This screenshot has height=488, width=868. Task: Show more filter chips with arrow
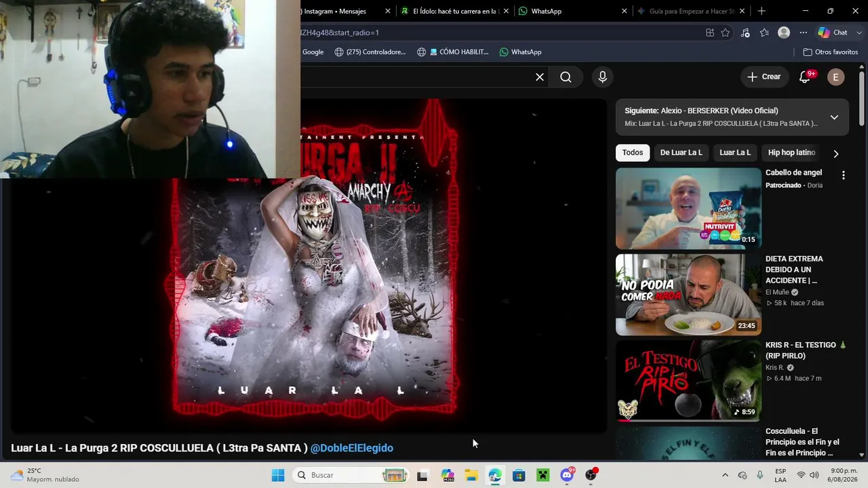pyautogui.click(x=835, y=153)
